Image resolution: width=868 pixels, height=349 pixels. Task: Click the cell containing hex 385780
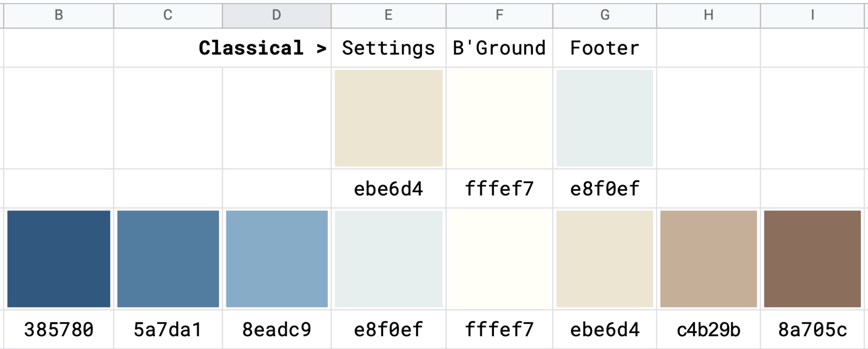pyautogui.click(x=58, y=329)
